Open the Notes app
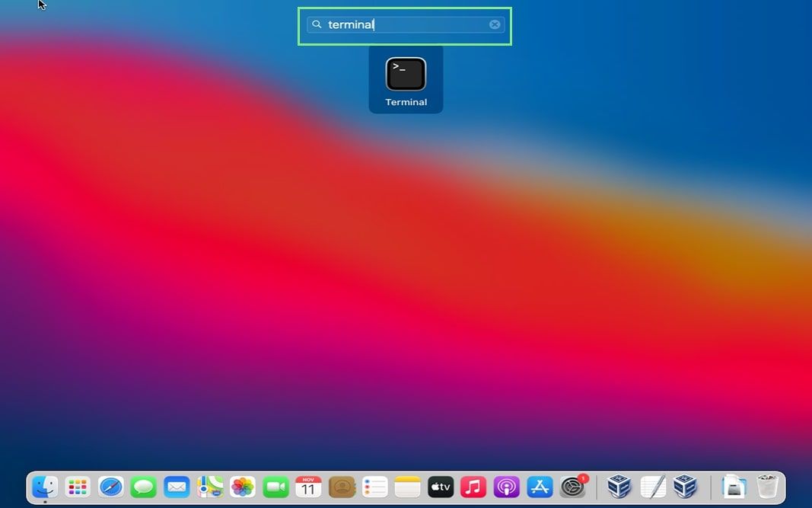The image size is (812, 508). click(407, 487)
